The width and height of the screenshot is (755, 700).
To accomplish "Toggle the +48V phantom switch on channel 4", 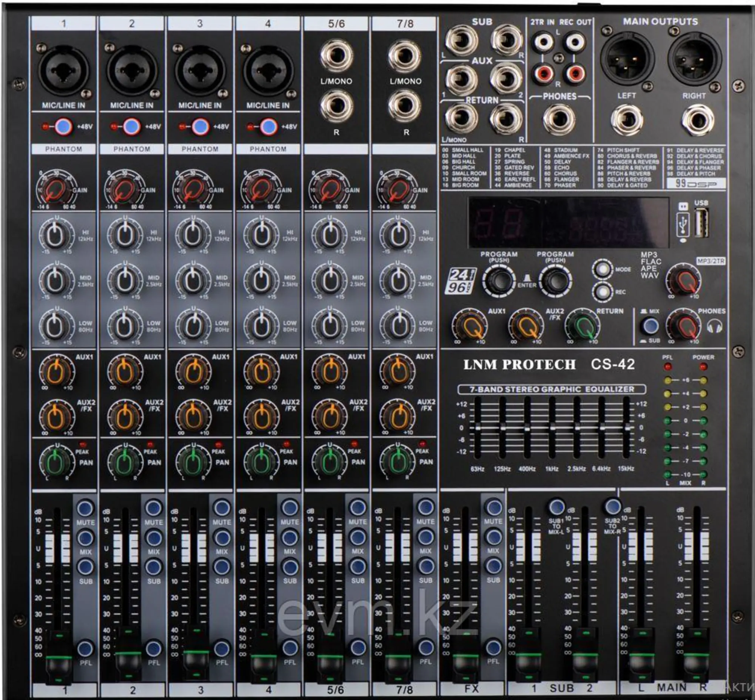I will (x=268, y=126).
